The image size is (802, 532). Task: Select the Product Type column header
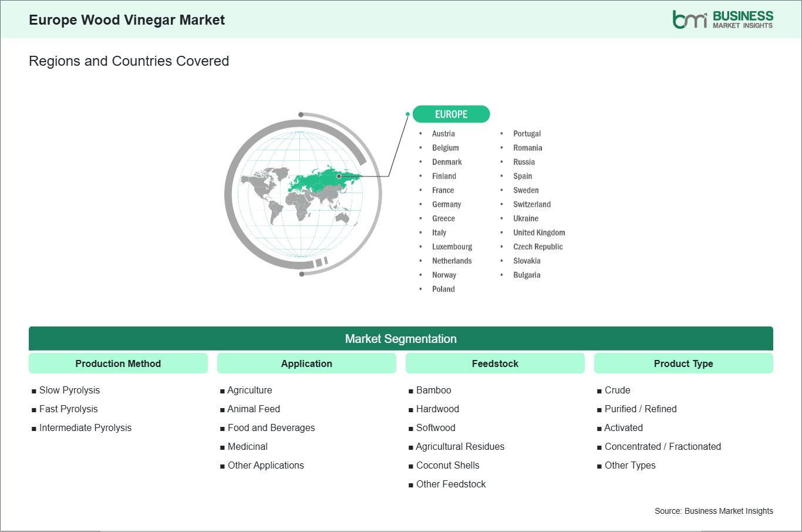point(683,363)
